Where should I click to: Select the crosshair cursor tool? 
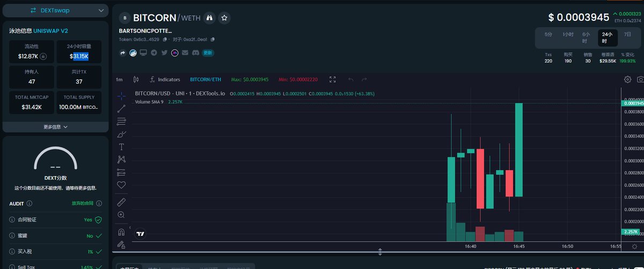click(x=121, y=95)
